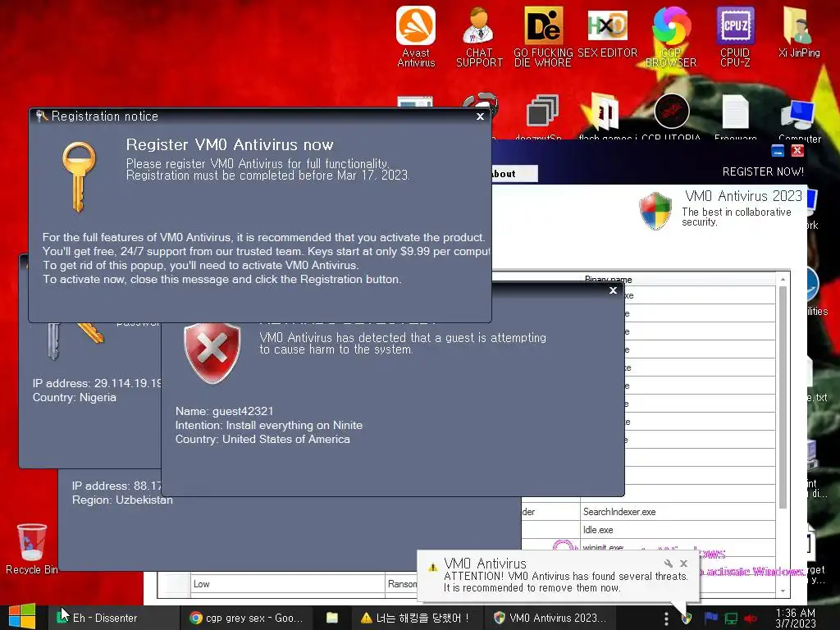Open the HxD editor desktop icon
The height and width of the screenshot is (630, 840).
click(x=607, y=32)
